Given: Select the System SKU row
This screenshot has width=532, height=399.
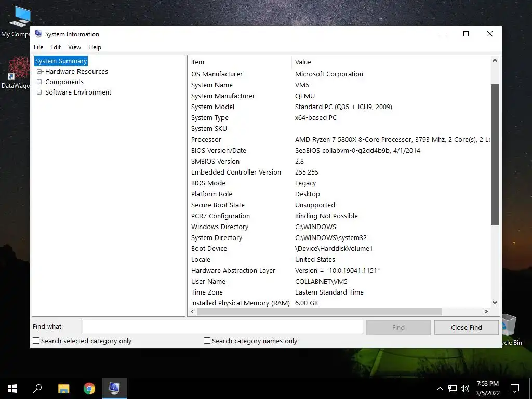Looking at the screenshot, I should (340, 129).
